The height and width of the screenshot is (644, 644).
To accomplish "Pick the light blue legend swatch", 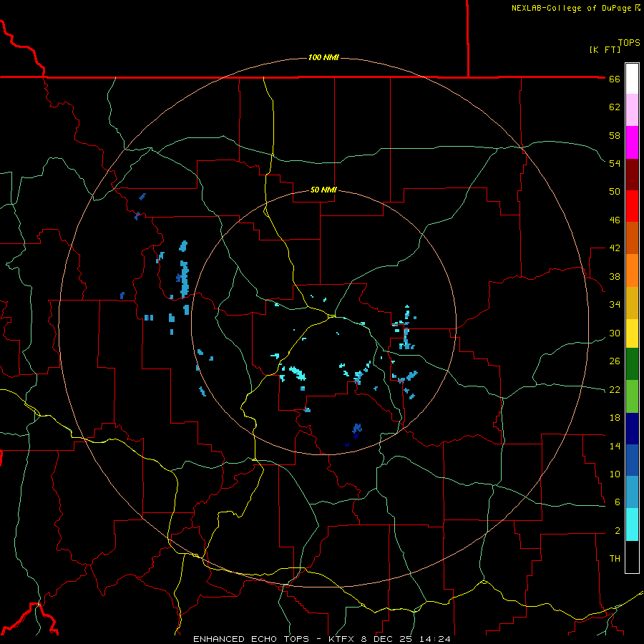I will tap(632, 492).
